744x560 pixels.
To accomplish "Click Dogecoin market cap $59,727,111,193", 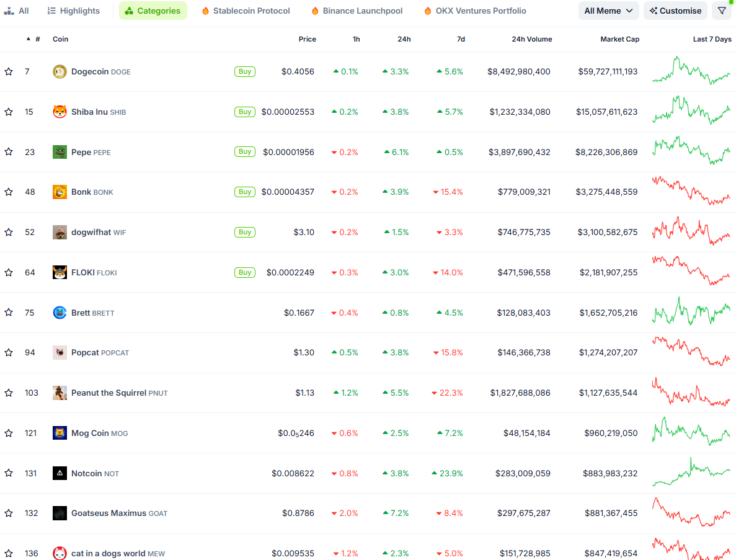I will pyautogui.click(x=608, y=72).
